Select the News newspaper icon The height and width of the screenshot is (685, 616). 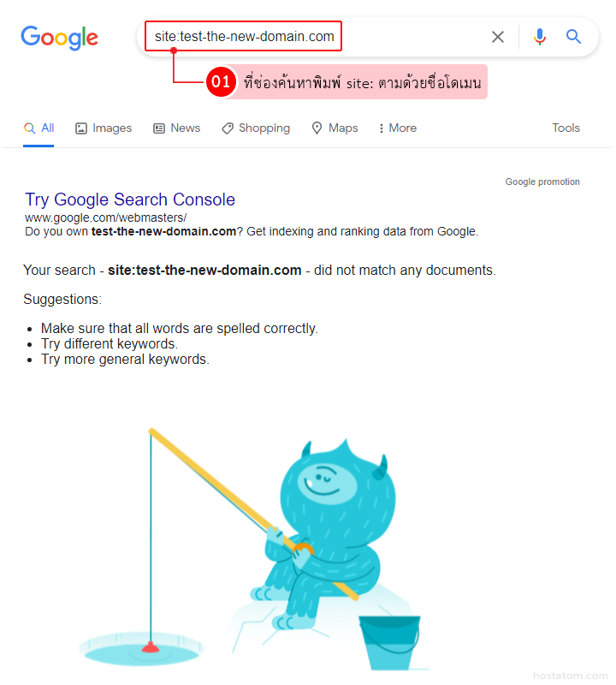[x=159, y=128]
